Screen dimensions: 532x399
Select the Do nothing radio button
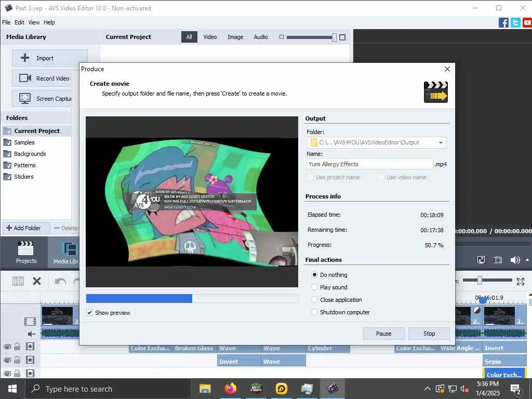[314, 274]
